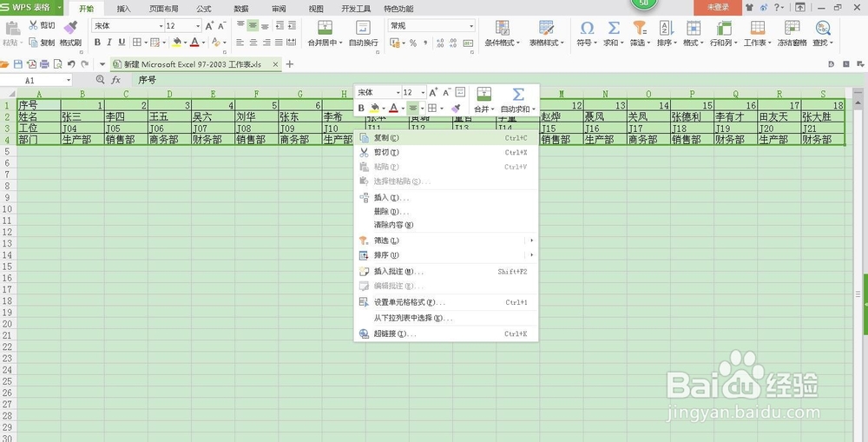
Task: Click the print preview icon in quick toolbar
Action: (x=58, y=64)
